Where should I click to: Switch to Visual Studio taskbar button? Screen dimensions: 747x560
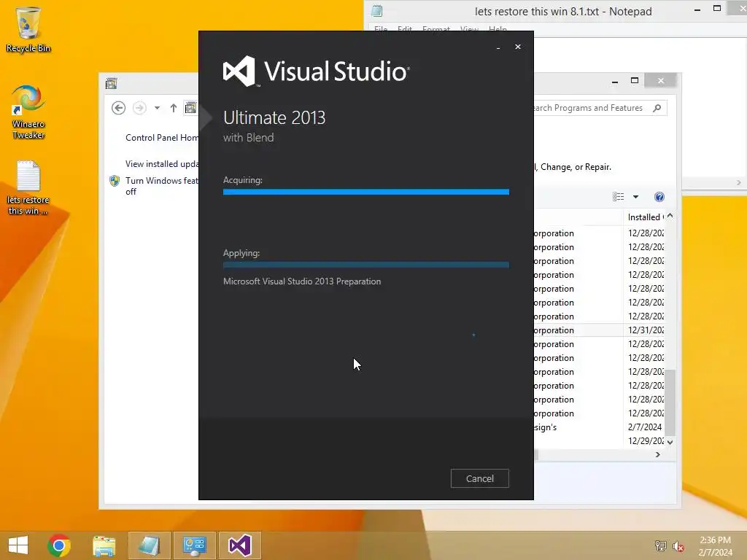pos(239,545)
